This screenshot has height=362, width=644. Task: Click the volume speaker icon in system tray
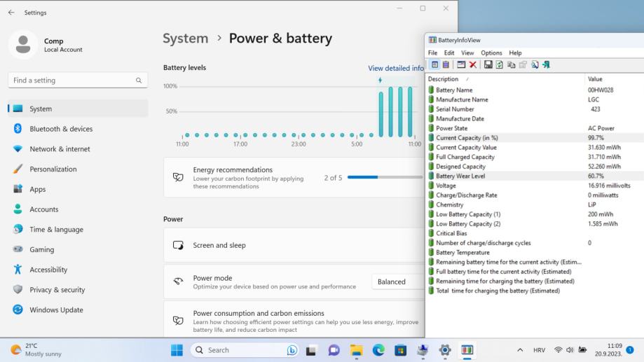click(x=570, y=350)
